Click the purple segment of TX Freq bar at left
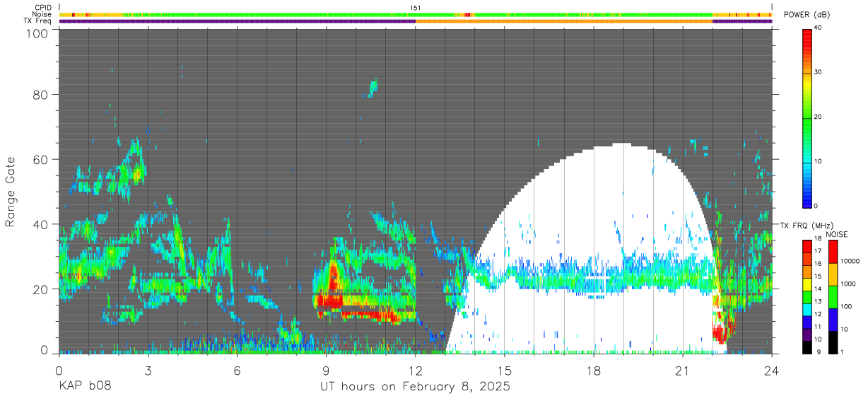Viewport: 868px width, 401px height. tap(237, 21)
